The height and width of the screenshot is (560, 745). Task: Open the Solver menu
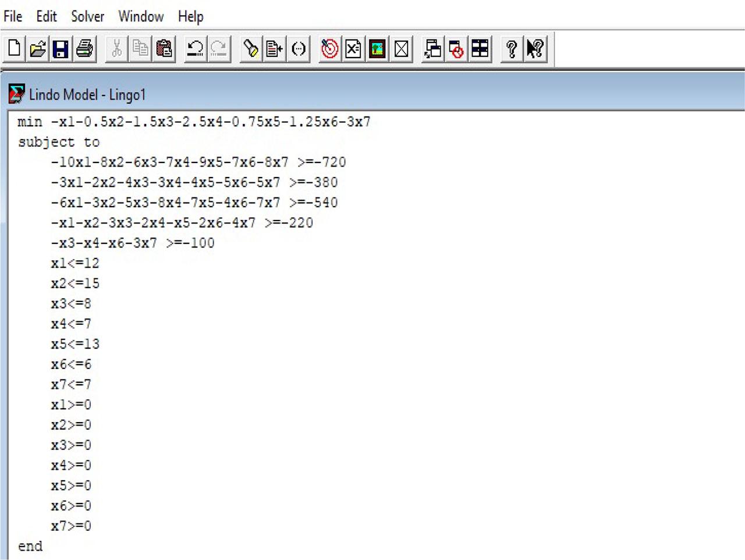[x=87, y=16]
